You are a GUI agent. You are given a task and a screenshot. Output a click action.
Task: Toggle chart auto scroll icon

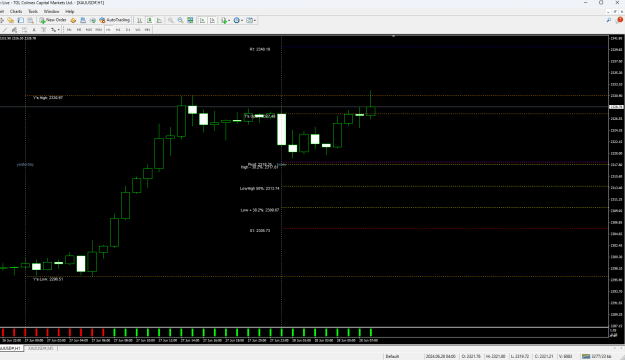(202, 20)
